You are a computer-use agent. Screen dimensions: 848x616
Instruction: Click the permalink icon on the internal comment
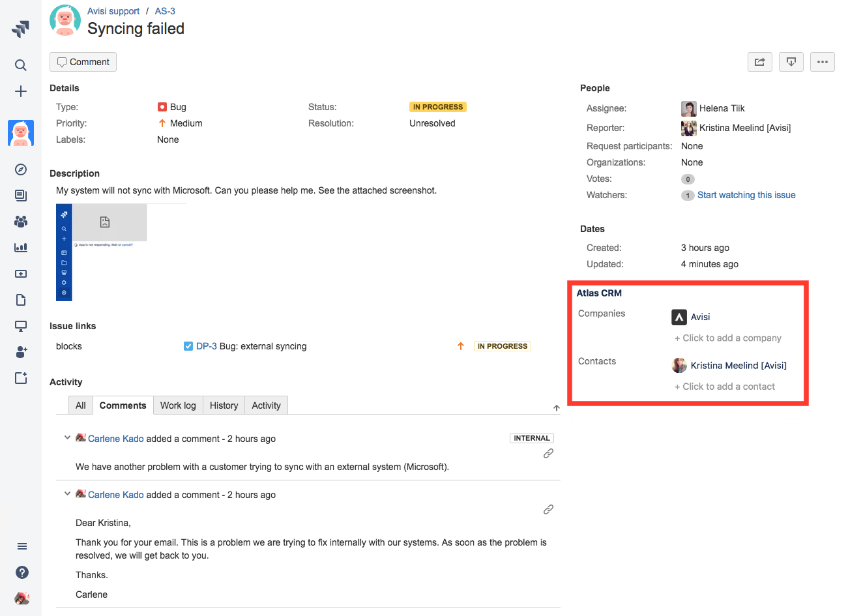[x=549, y=453]
